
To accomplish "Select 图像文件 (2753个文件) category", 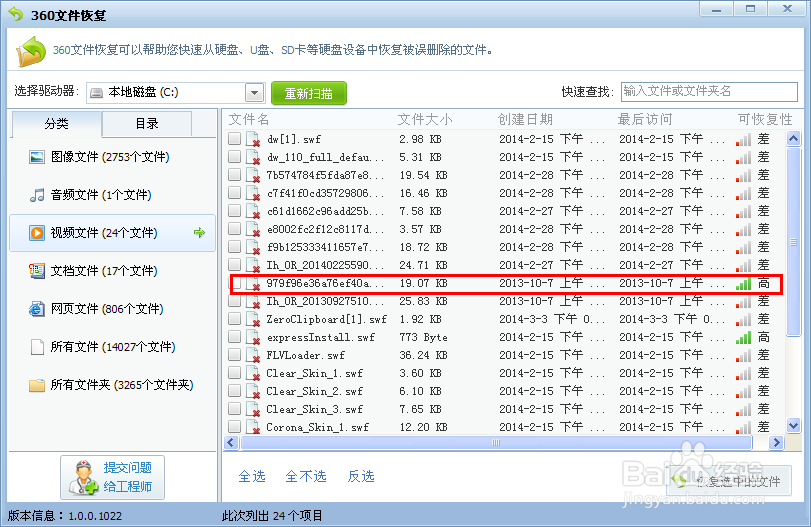I will [x=112, y=157].
